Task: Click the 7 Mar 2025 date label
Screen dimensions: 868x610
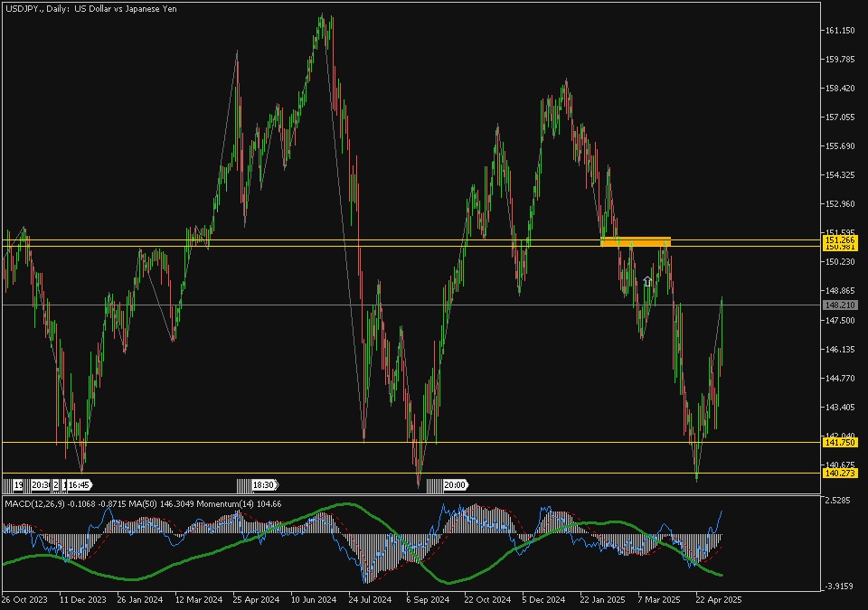Action: click(659, 599)
